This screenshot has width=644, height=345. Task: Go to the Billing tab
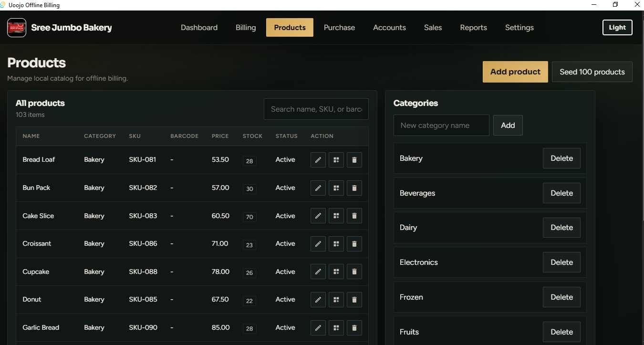pos(246,28)
